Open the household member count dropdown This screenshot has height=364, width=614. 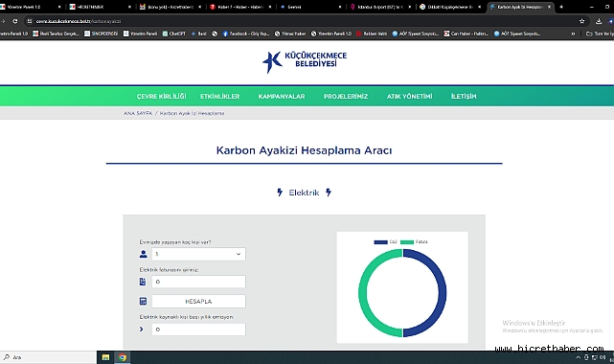(x=198, y=254)
